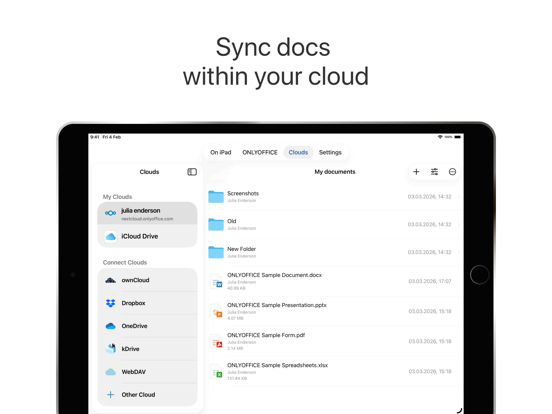This screenshot has height=414, width=552.
Task: Open the more options ellipsis icon
Action: pos(452,172)
